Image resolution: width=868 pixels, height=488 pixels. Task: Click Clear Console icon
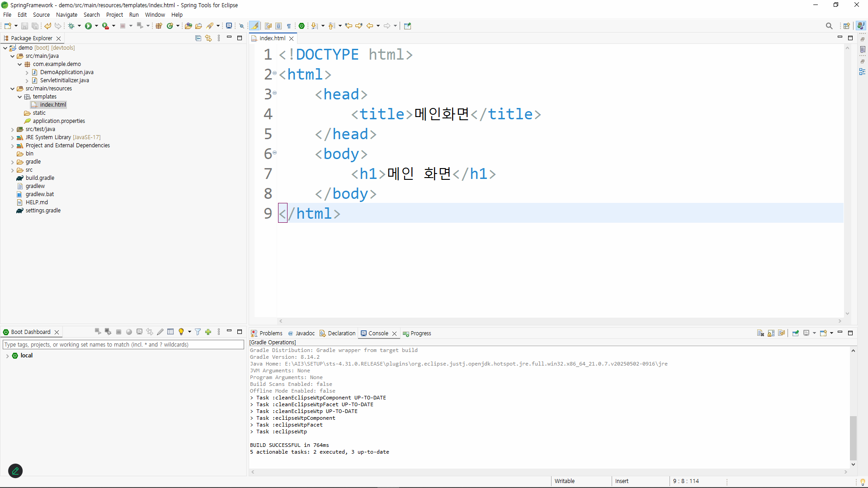point(760,333)
